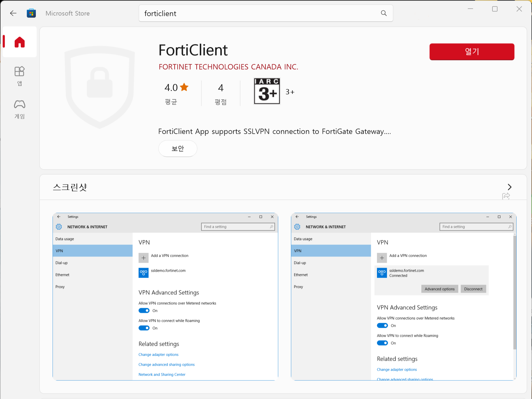Click the search magnifier icon
532x399 pixels.
coord(384,13)
